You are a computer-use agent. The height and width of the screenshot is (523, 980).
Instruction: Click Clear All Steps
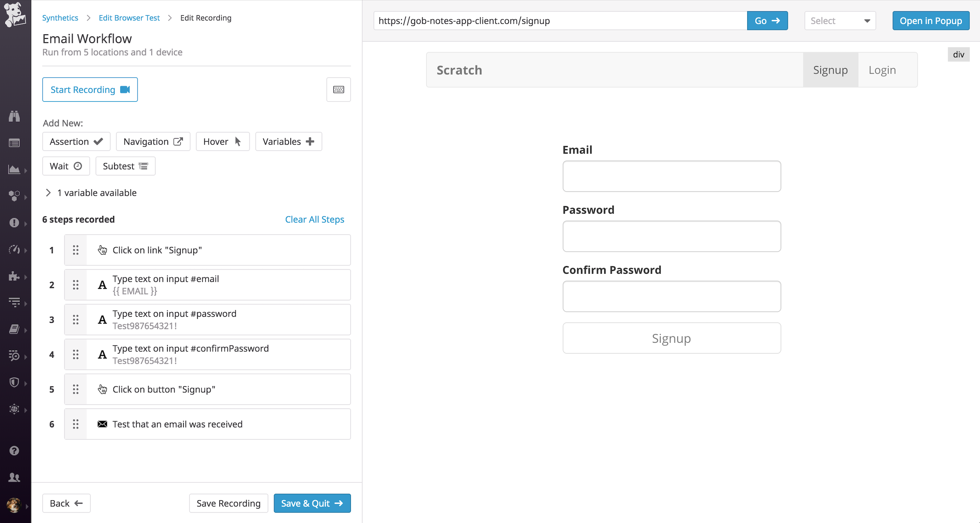click(x=314, y=219)
